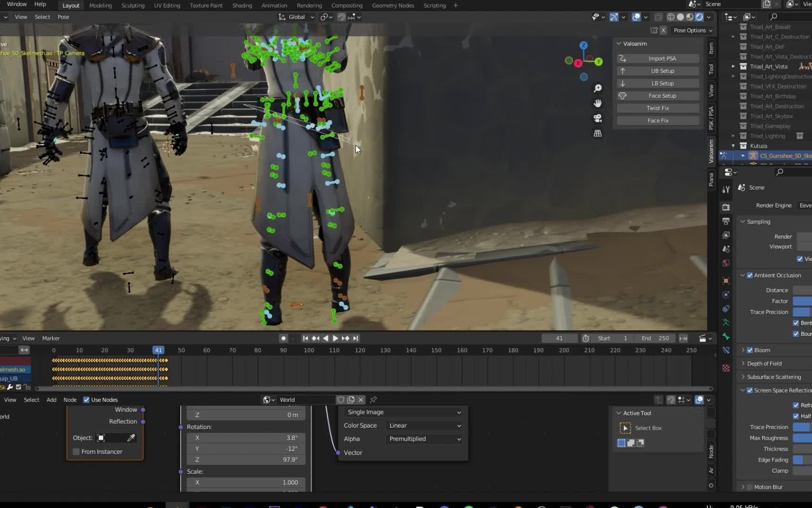812x508 pixels.
Task: Toggle viewport overlays button
Action: tap(636, 17)
